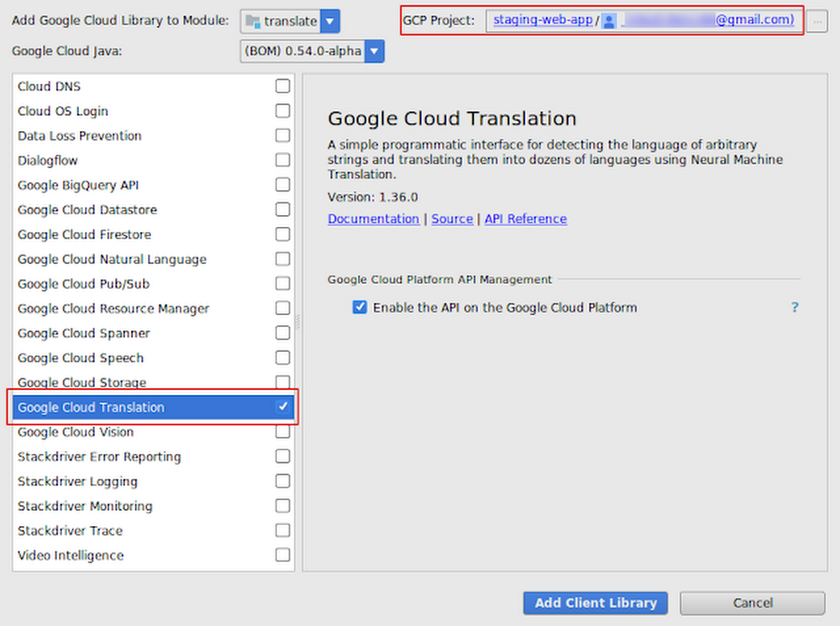Enable the Stackdriver Logging checkbox
Image resolution: width=840 pixels, height=626 pixels.
point(282,481)
